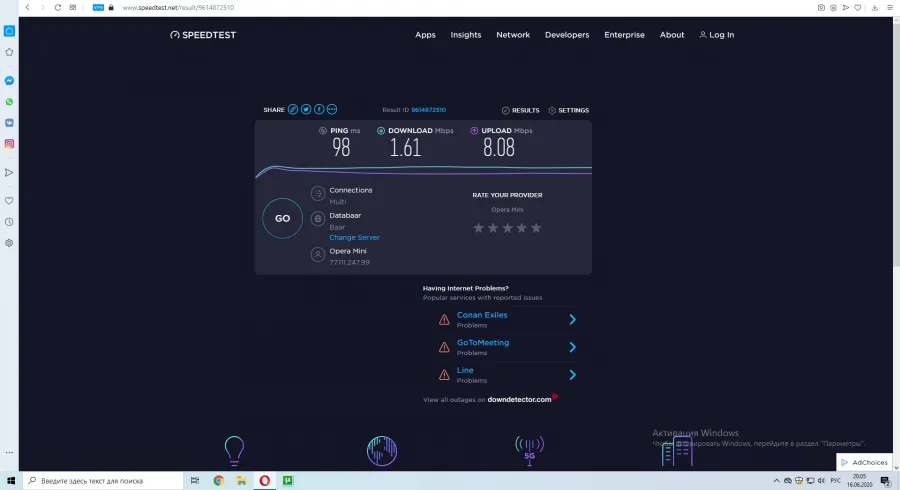The width and height of the screenshot is (900, 490).
Task: Toggle the VPN badge in address bar
Action: [x=98, y=7]
